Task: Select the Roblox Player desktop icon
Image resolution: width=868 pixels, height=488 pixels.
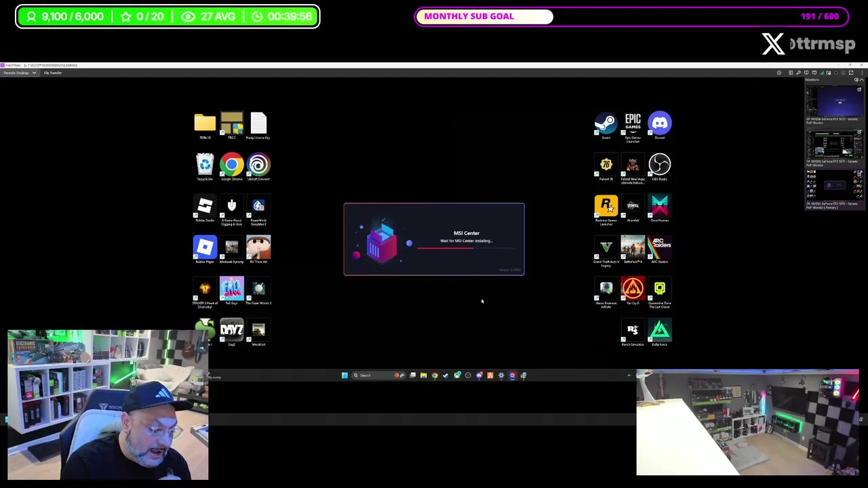Action: pyautogui.click(x=205, y=250)
